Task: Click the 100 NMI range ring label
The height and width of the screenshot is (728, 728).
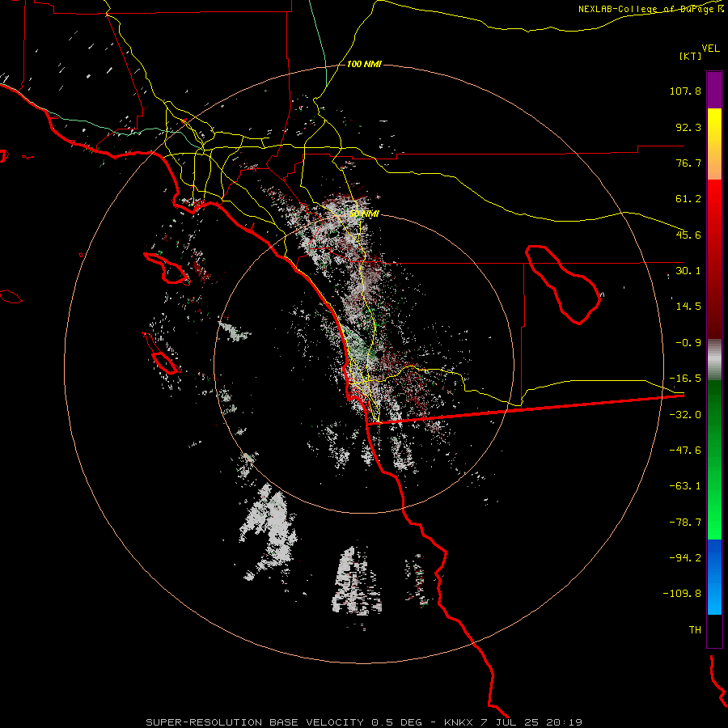Action: tap(364, 64)
